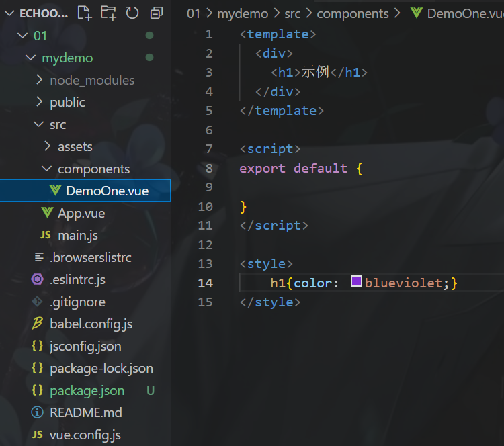Click the ESLint icon beside .eslintrc.js

[37, 279]
